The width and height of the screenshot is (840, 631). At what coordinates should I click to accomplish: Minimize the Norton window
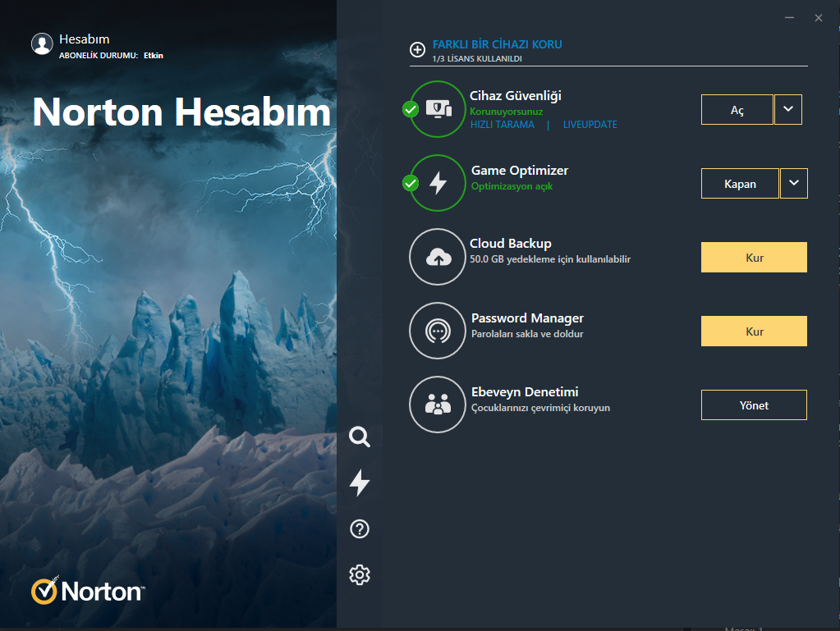(x=789, y=18)
